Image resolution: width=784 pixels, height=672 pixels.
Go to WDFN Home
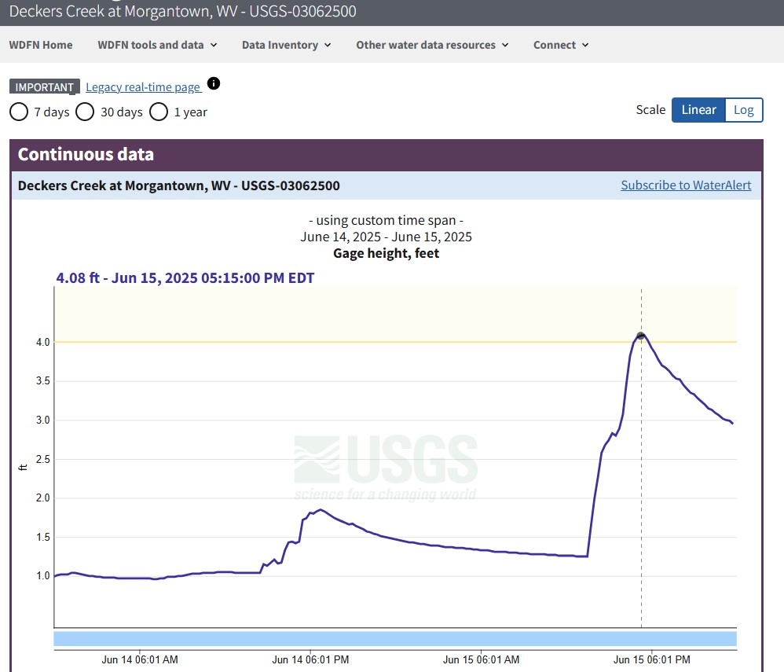pyautogui.click(x=41, y=45)
